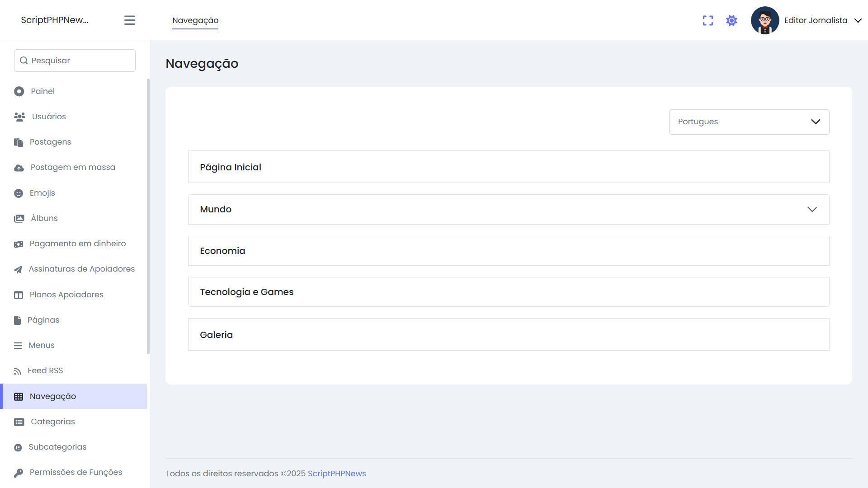
Task: Switch light/dark theme with the sun icon
Action: coord(731,20)
